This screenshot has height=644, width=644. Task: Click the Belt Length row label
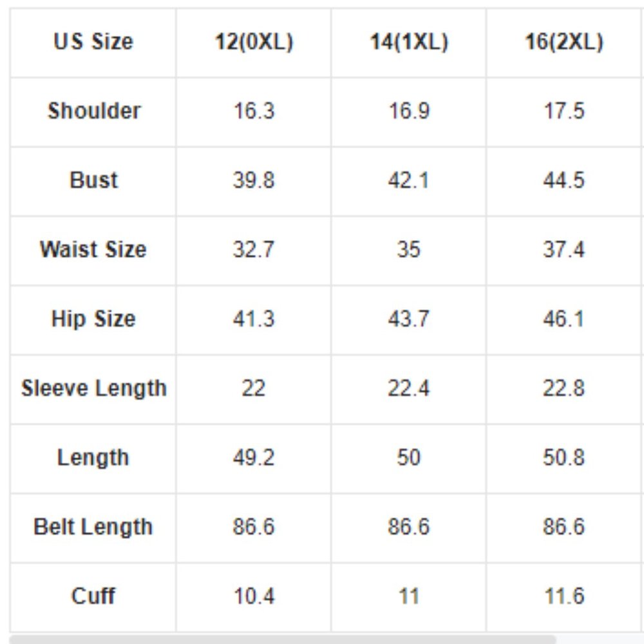point(93,527)
